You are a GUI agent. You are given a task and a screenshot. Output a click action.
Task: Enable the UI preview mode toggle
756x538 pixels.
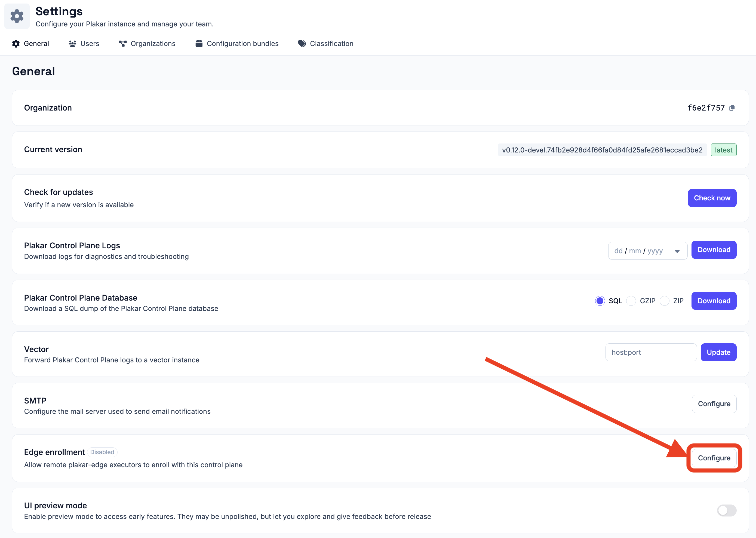pyautogui.click(x=727, y=511)
